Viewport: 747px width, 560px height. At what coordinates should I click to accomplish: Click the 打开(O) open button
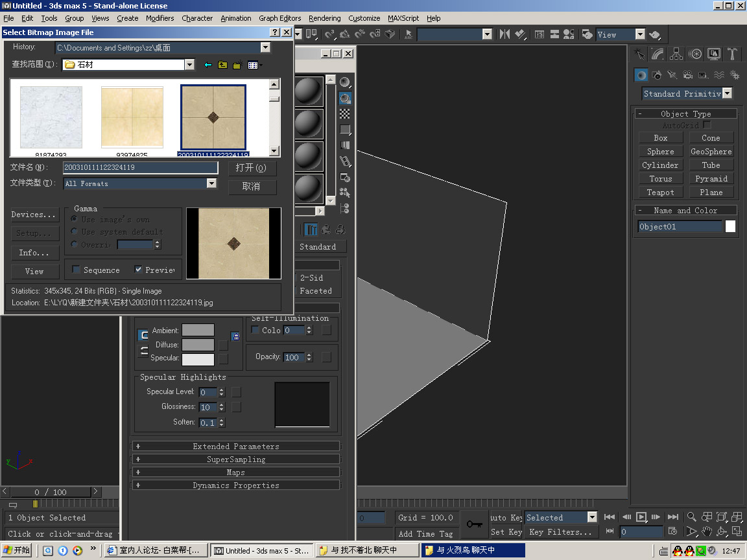tap(252, 168)
